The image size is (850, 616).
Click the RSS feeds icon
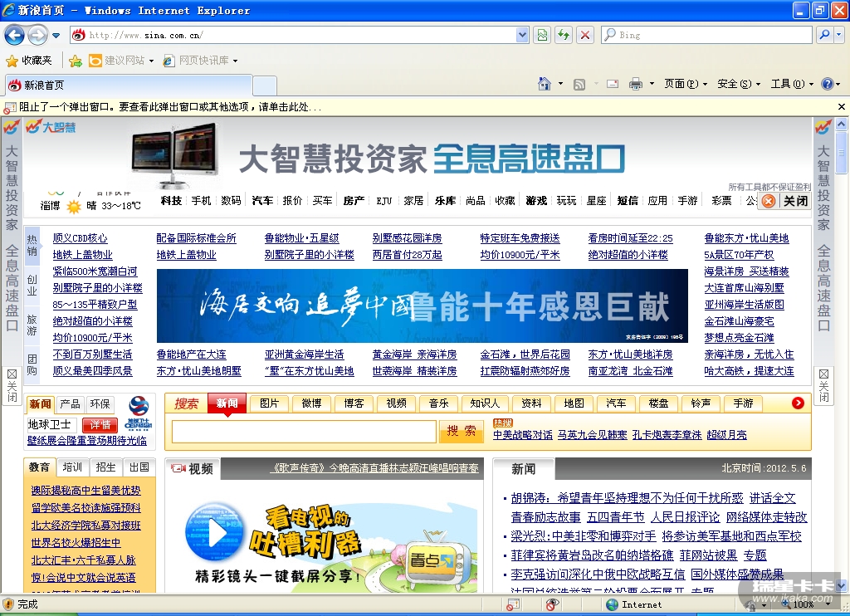[x=579, y=84]
